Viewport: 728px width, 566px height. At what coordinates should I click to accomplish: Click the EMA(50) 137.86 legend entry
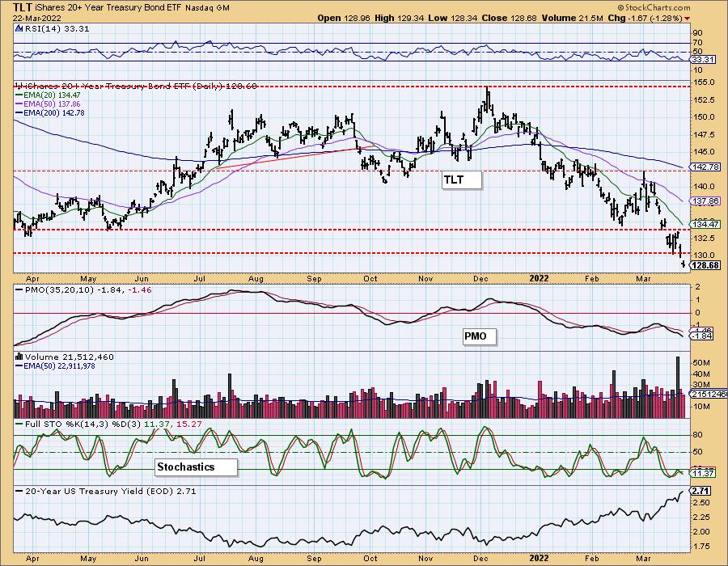coord(49,104)
